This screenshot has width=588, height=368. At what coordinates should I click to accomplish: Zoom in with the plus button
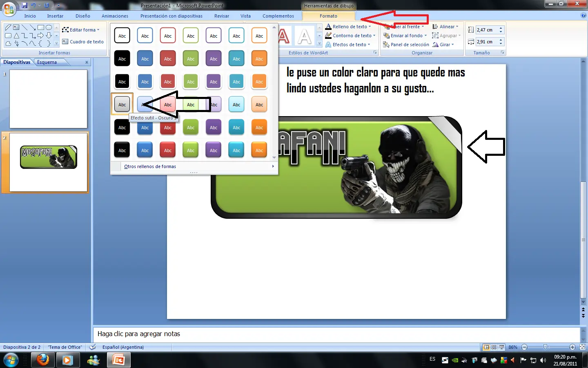572,347
